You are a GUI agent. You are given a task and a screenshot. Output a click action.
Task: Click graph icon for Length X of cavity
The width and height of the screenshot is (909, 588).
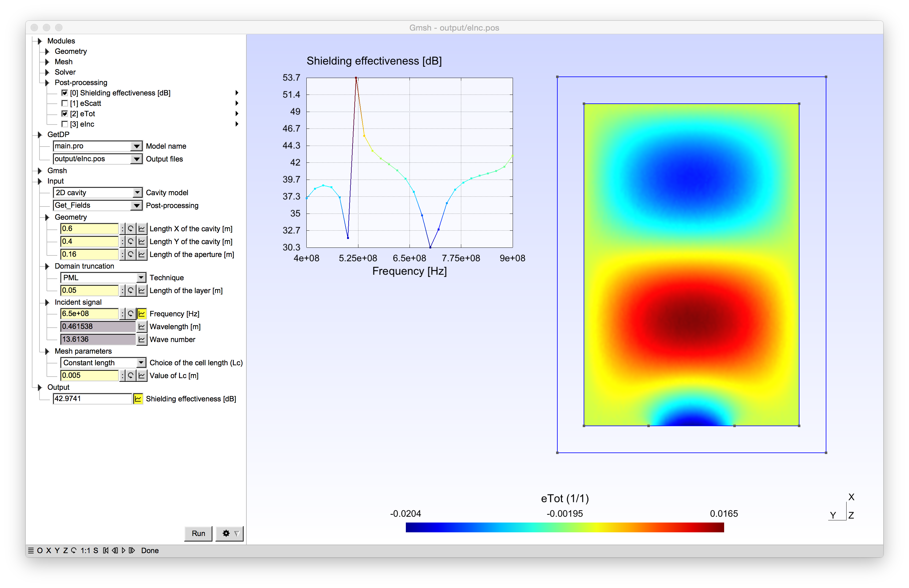tap(142, 229)
